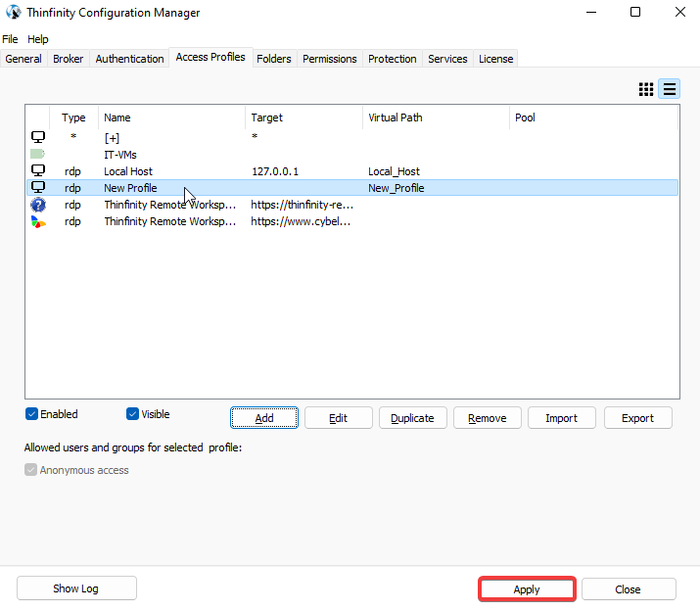700x611 pixels.
Task: Open the Authentication tab
Action: coord(129,59)
